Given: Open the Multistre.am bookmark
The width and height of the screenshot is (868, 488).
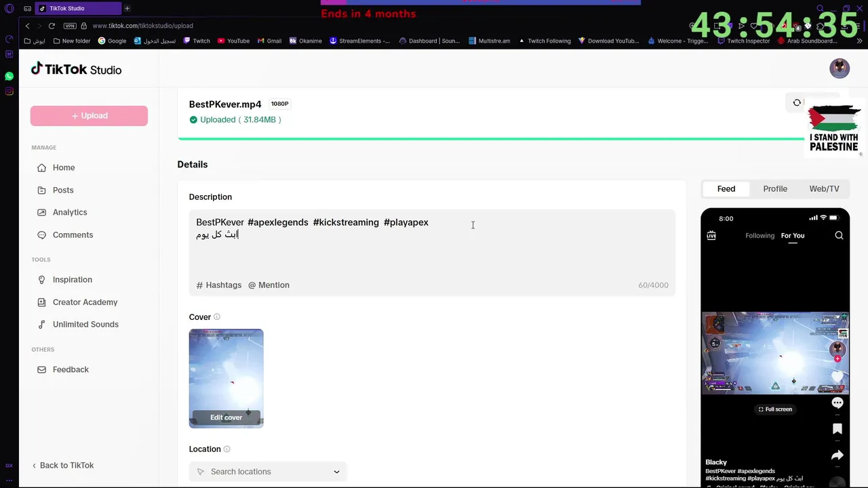Looking at the screenshot, I should pyautogui.click(x=489, y=41).
